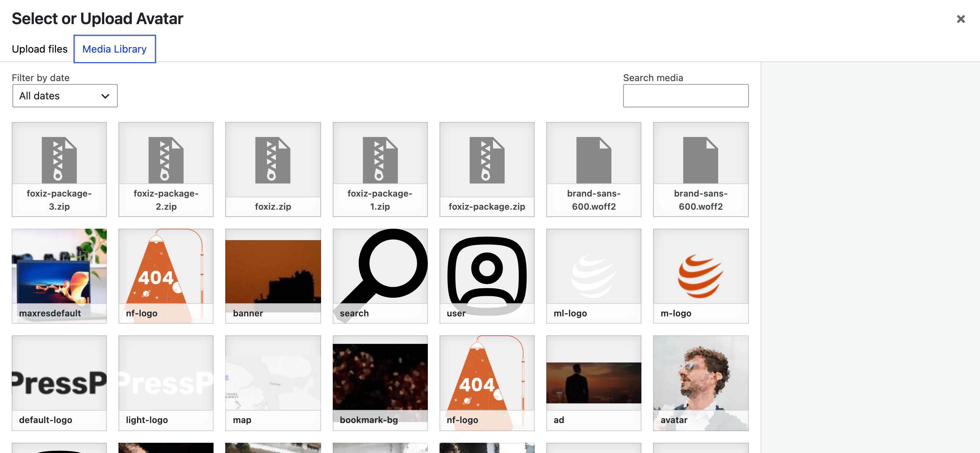This screenshot has height=453, width=980.
Task: Choose the map image thumbnail
Action: point(273,383)
